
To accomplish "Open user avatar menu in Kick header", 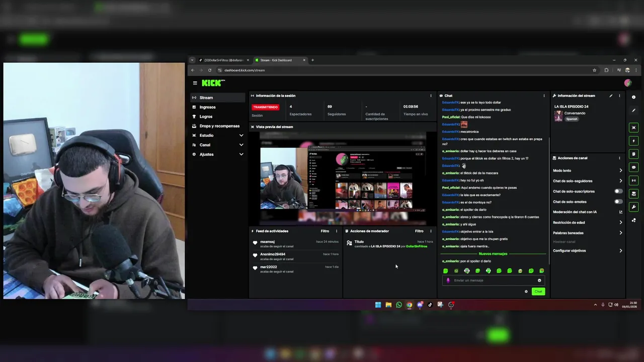I will click(x=627, y=83).
